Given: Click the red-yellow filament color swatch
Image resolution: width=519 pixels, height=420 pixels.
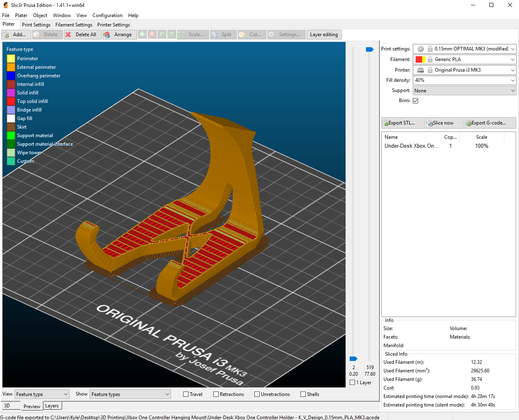Looking at the screenshot, I should pos(420,59).
